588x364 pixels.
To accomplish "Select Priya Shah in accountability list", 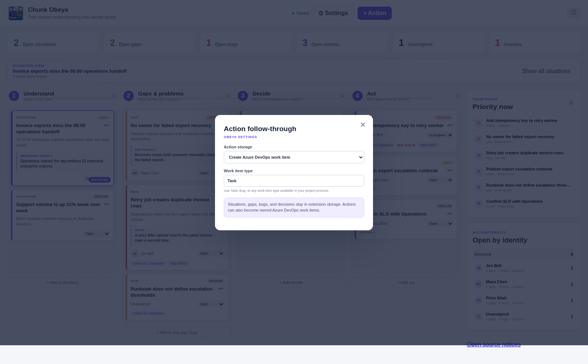I will click(524, 300).
